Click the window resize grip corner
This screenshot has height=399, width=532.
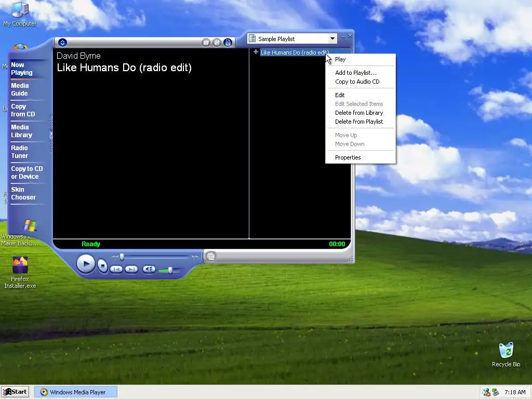pos(351,260)
